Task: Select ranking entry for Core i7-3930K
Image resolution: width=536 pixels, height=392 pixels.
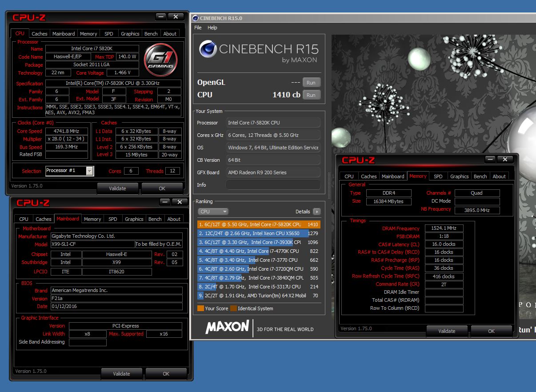Action: [259, 242]
